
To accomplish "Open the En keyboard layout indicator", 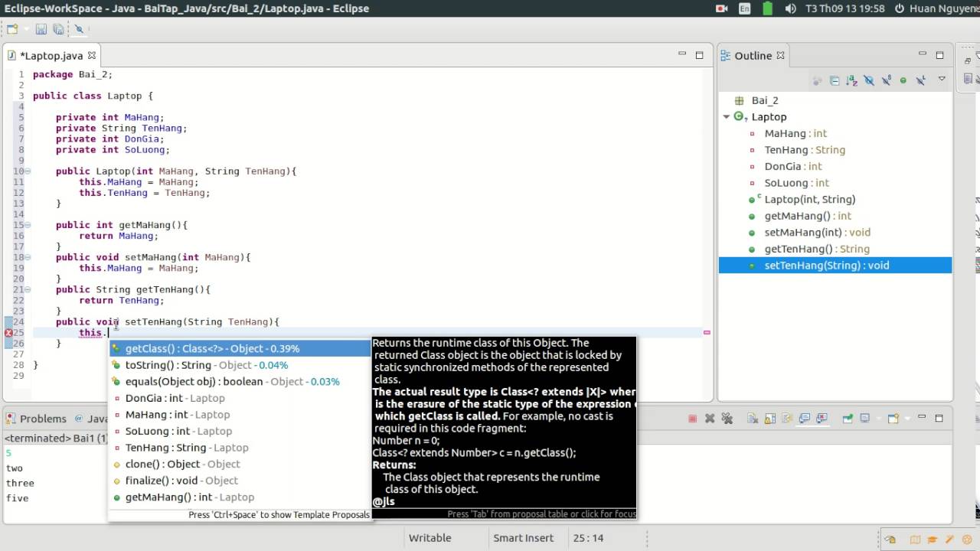I will point(745,8).
